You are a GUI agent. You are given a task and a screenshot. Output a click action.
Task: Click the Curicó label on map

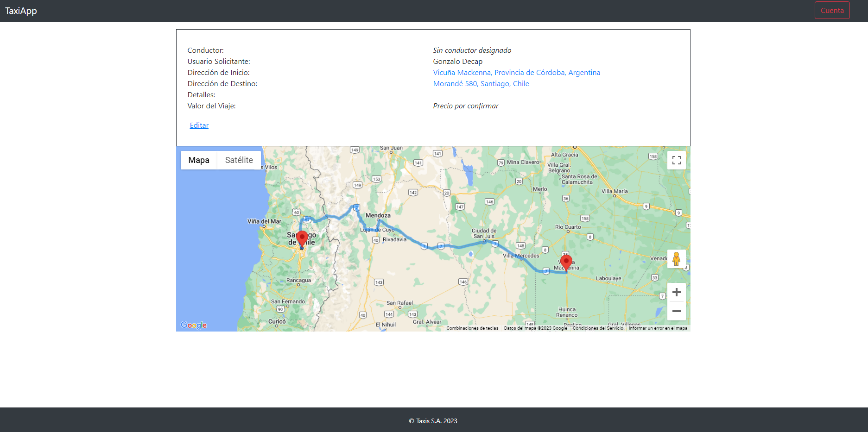(x=277, y=321)
